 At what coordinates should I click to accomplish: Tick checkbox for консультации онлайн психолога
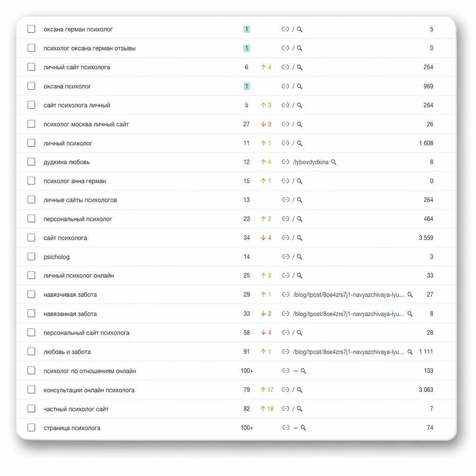point(31,390)
